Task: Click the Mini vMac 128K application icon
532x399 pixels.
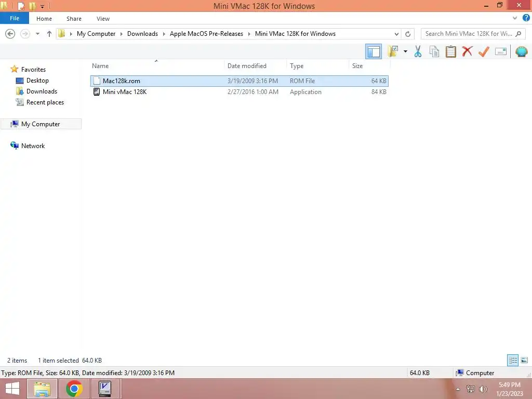Action: [x=97, y=91]
